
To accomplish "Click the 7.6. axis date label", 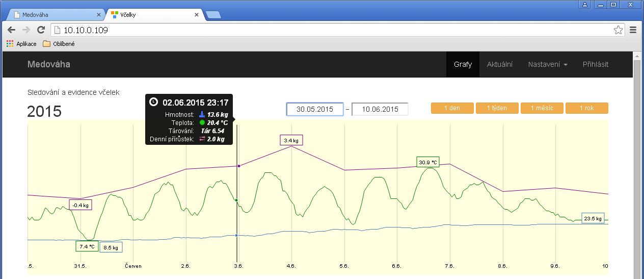I will coord(449,266).
